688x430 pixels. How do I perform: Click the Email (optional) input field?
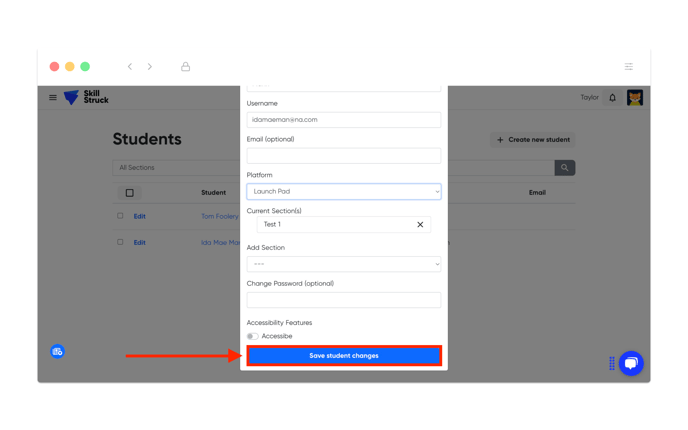tap(344, 156)
